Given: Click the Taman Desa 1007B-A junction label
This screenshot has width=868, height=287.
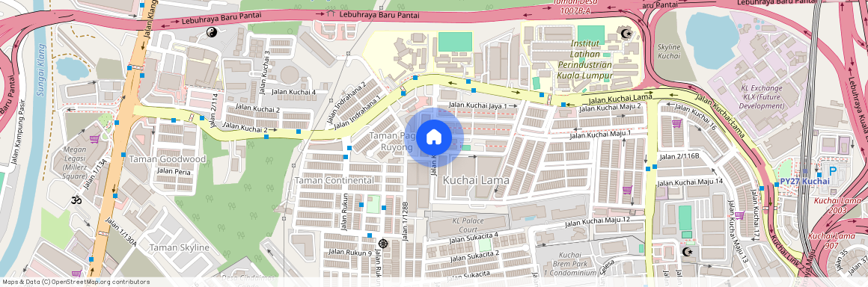Looking at the screenshot, I should (x=575, y=7).
